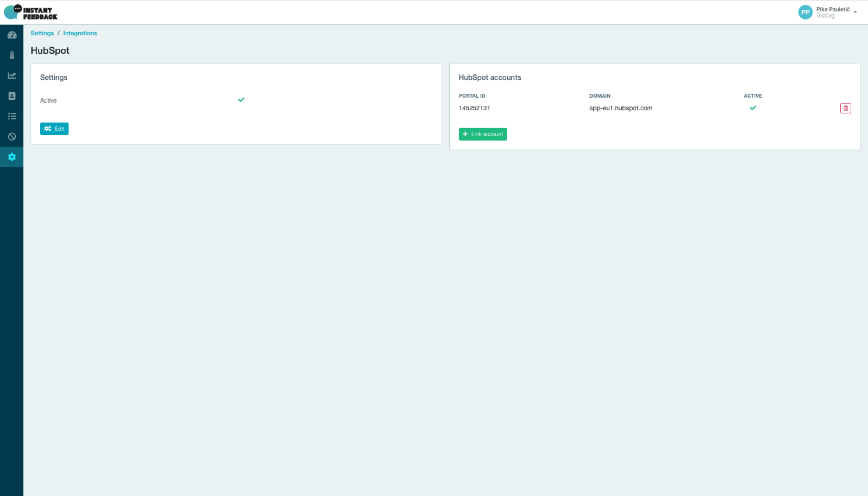868x496 pixels.
Task: Click the Edit settings button
Action: pyautogui.click(x=54, y=129)
